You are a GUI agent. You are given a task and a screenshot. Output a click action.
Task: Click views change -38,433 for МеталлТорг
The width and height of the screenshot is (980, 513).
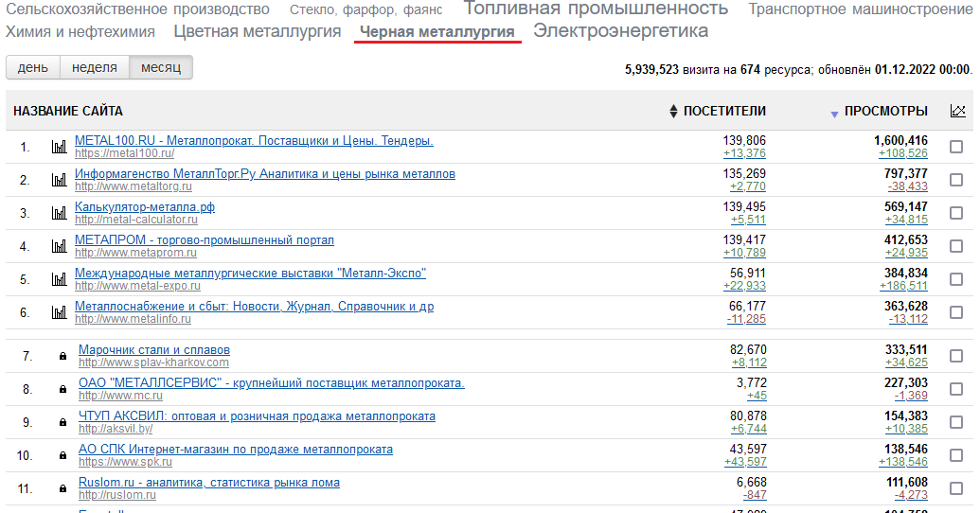907,186
